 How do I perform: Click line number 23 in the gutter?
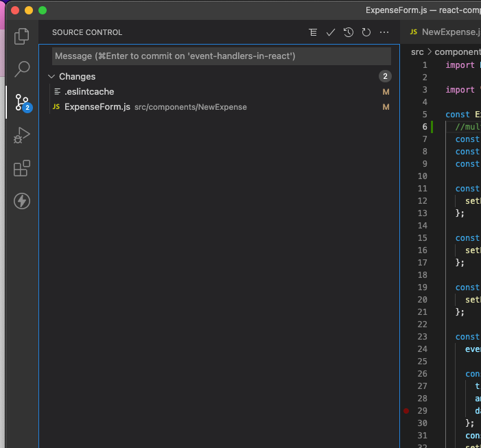[x=423, y=337]
